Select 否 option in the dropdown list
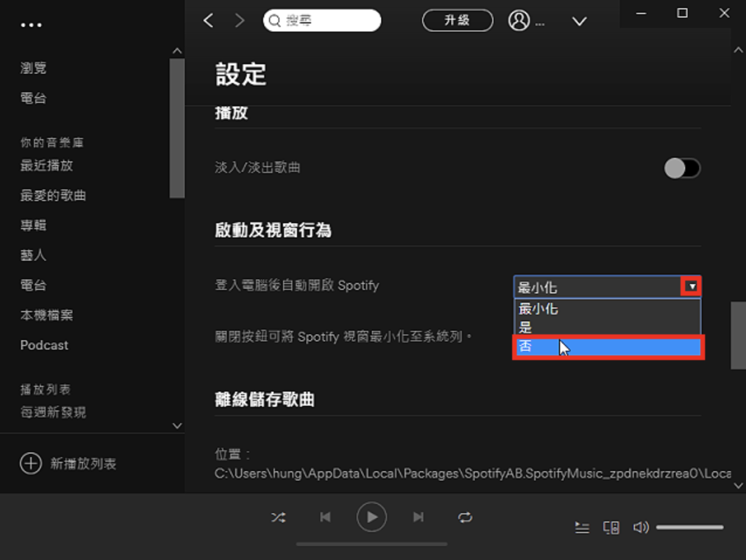This screenshot has width=746, height=560. (x=608, y=347)
